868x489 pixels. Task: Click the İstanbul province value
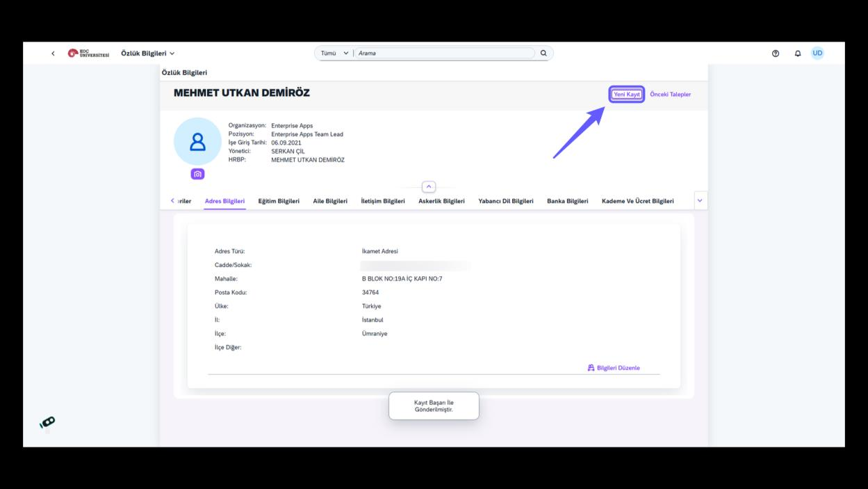[x=372, y=320]
